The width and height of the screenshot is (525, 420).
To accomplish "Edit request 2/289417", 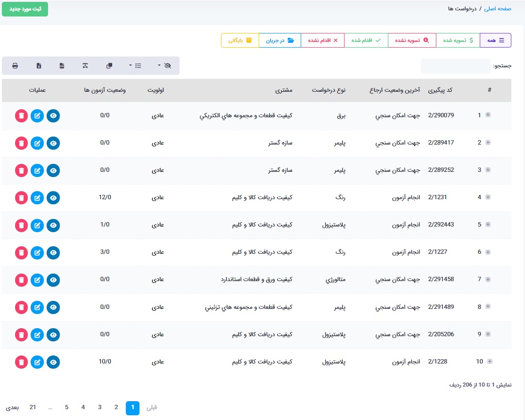I will (37, 143).
